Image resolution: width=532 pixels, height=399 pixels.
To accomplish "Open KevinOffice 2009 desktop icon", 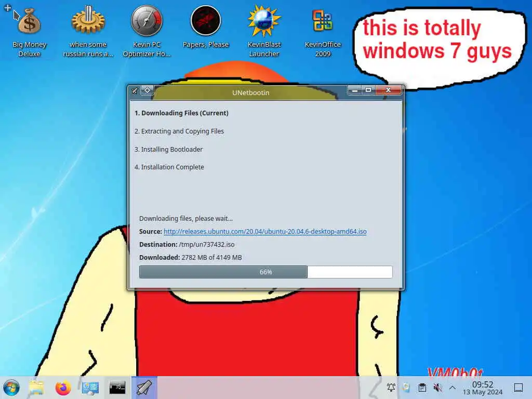I will (323, 32).
